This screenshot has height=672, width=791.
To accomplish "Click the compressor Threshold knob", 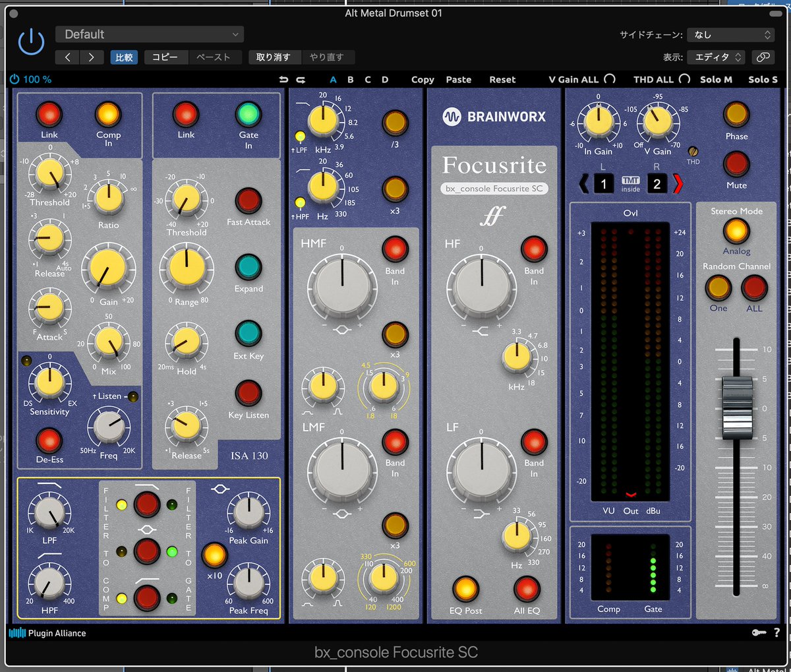I will point(49,173).
